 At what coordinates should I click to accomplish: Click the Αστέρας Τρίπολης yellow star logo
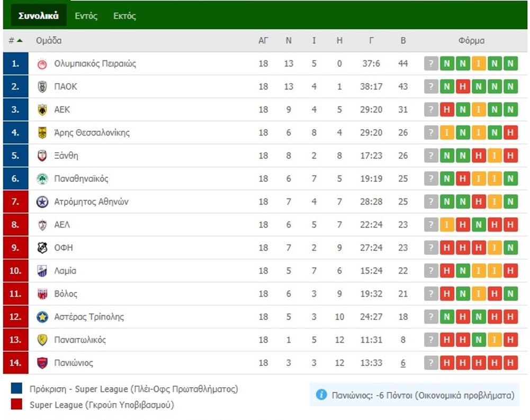point(42,317)
